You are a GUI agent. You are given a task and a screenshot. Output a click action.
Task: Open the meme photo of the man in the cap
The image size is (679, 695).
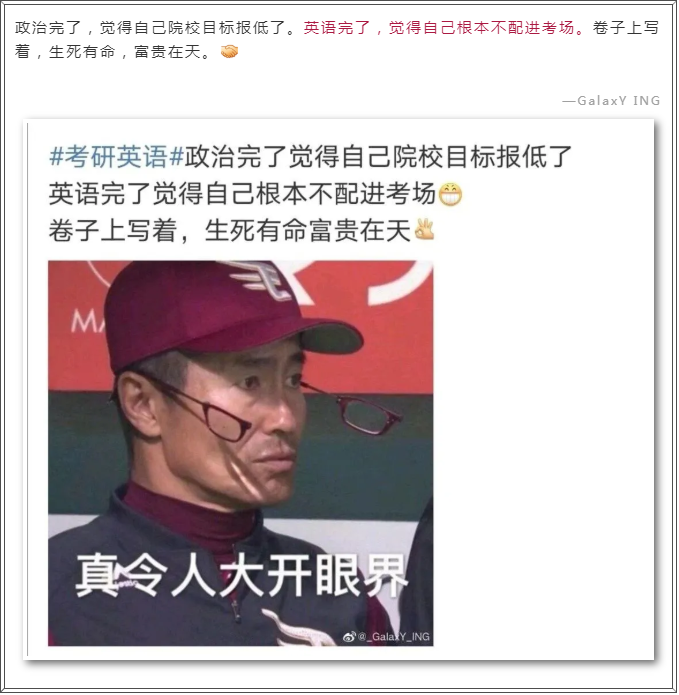(241, 453)
